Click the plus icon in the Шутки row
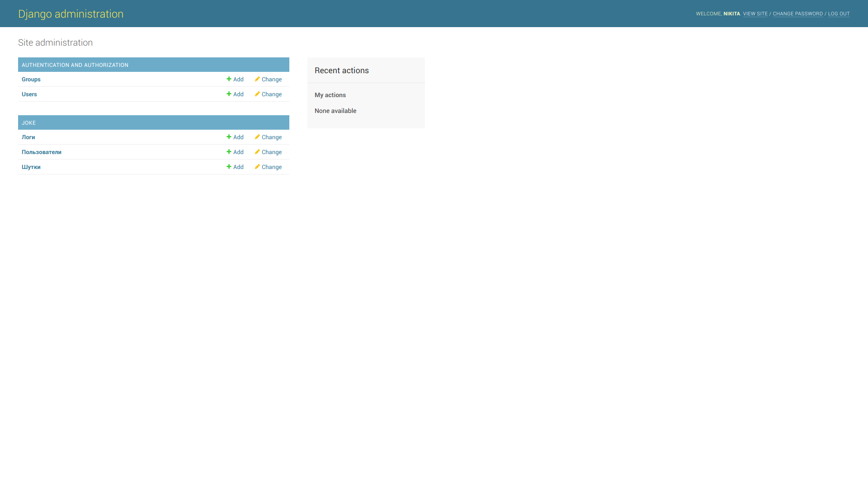 229,167
